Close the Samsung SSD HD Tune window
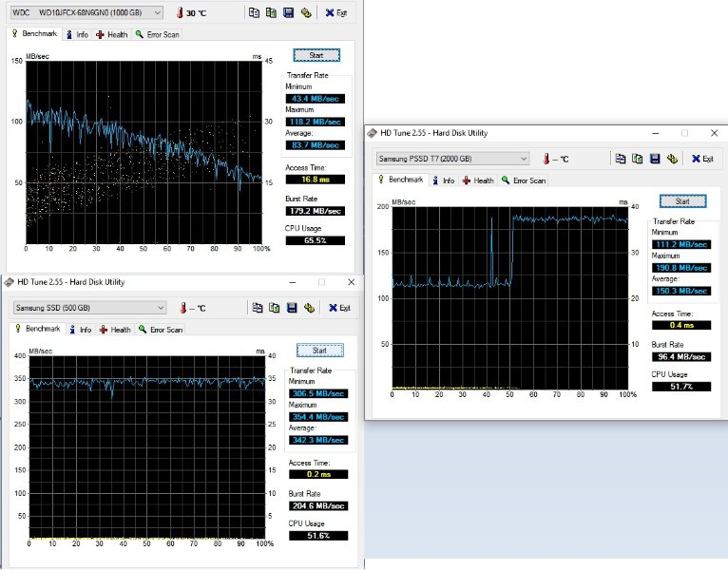 352,282
